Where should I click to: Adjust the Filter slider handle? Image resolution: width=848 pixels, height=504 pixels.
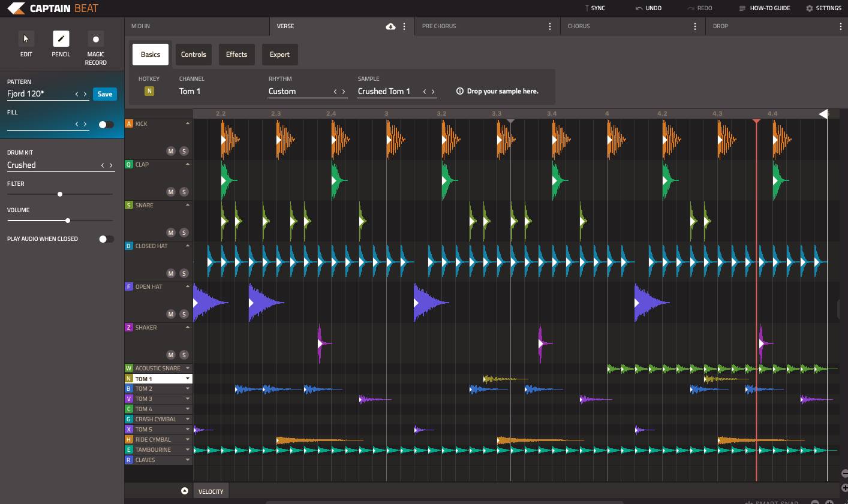(60, 194)
